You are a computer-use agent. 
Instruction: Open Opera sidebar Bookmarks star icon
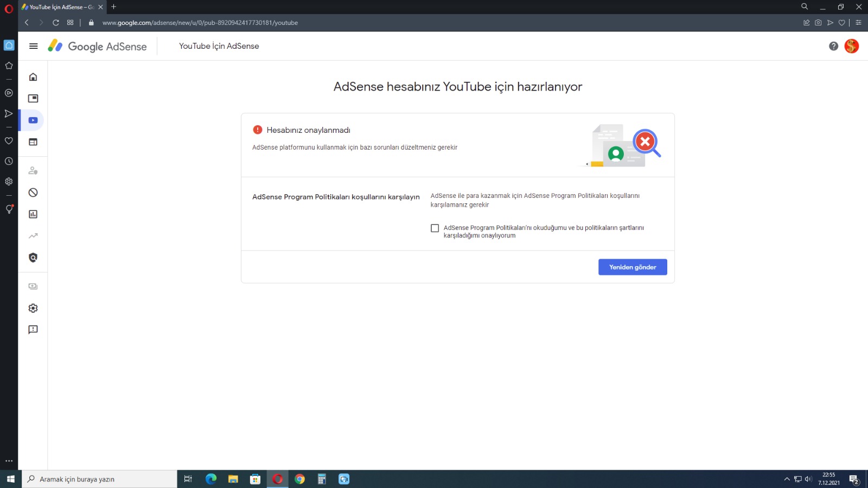click(9, 66)
